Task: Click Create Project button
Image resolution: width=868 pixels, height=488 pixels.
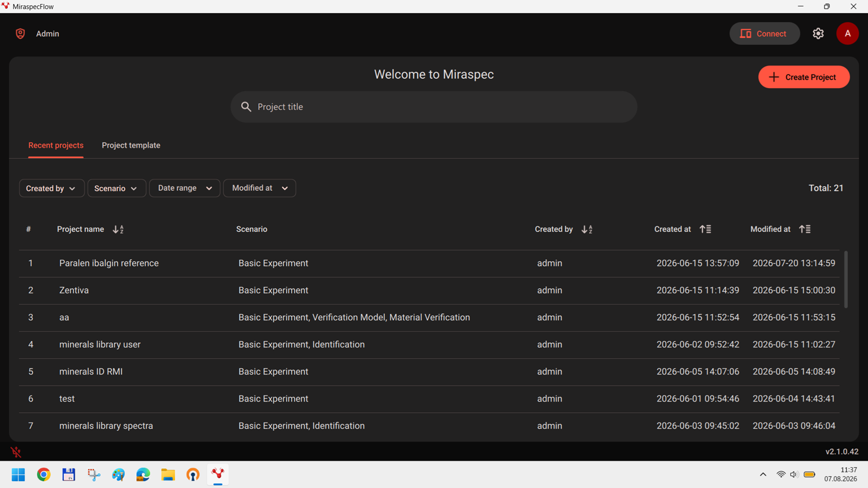Action: point(804,77)
